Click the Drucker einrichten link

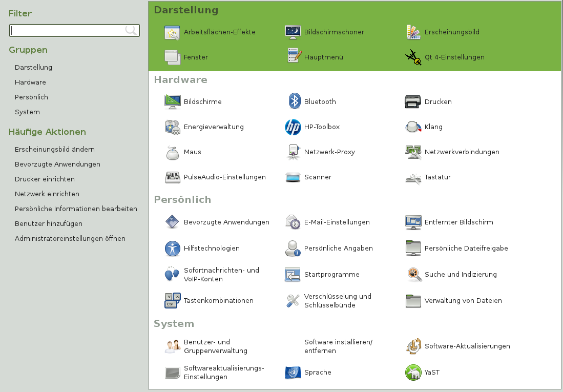coord(45,179)
